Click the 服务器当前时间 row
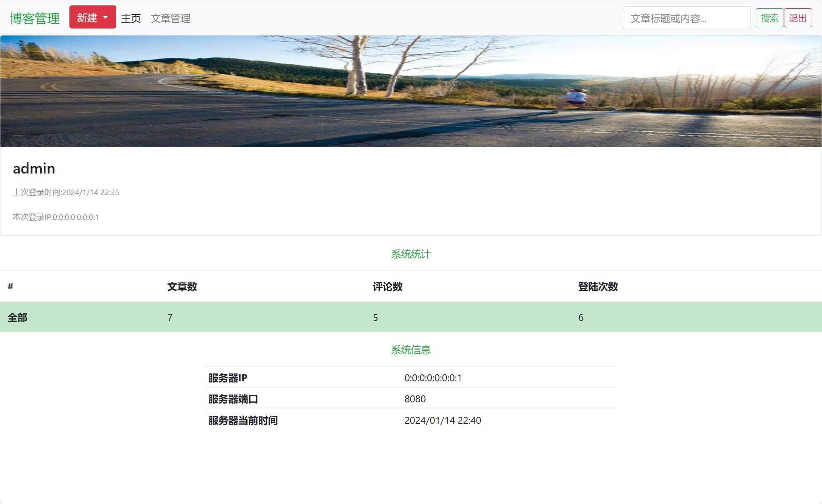 [x=410, y=420]
